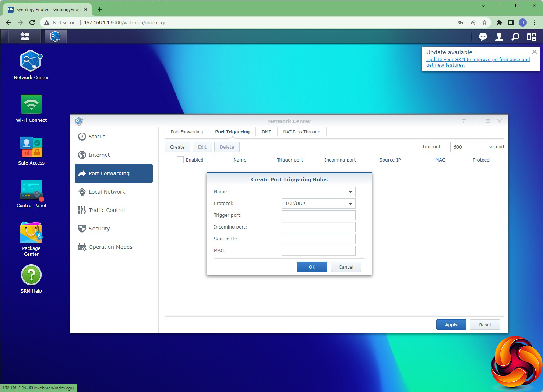The image size is (543, 392).
Task: Click the Protocol column header
Action: pos(481,160)
